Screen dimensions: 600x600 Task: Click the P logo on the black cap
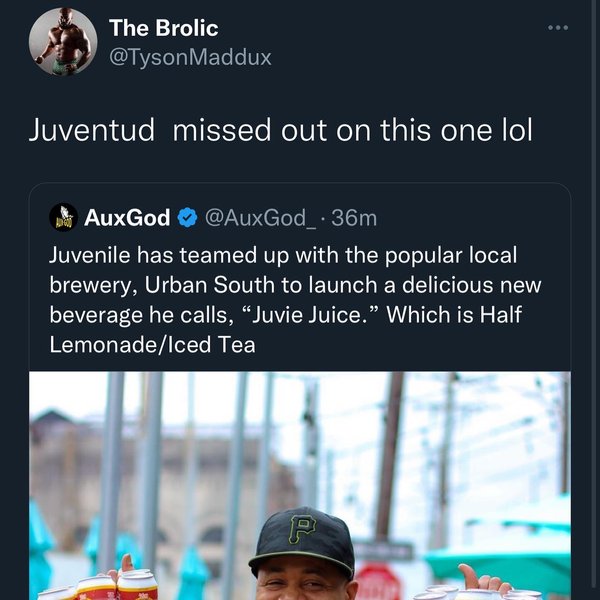pyautogui.click(x=301, y=527)
